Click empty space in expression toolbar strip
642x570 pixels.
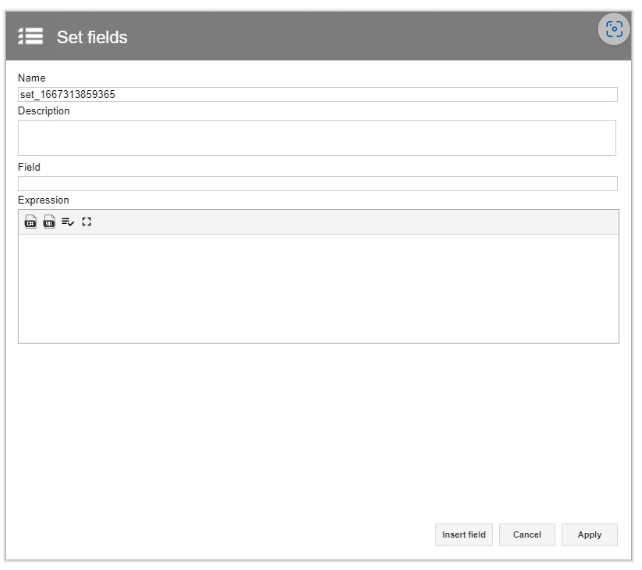pos(352,222)
